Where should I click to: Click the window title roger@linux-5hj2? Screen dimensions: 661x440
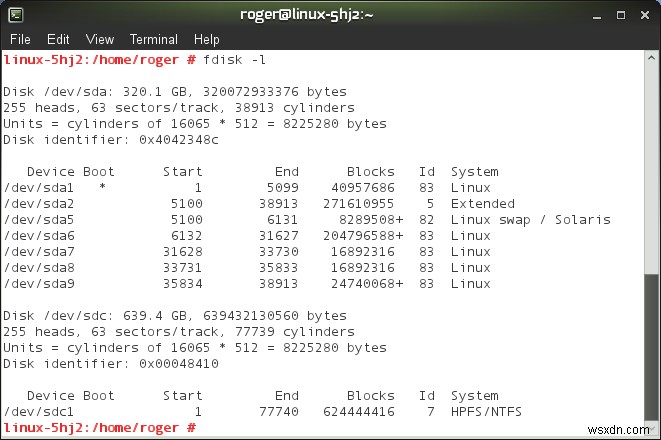pos(306,15)
